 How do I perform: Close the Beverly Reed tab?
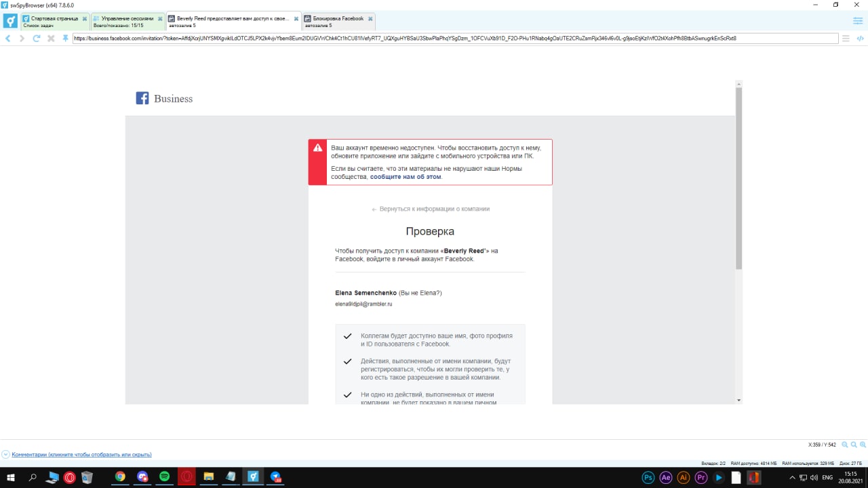pyautogui.click(x=296, y=19)
